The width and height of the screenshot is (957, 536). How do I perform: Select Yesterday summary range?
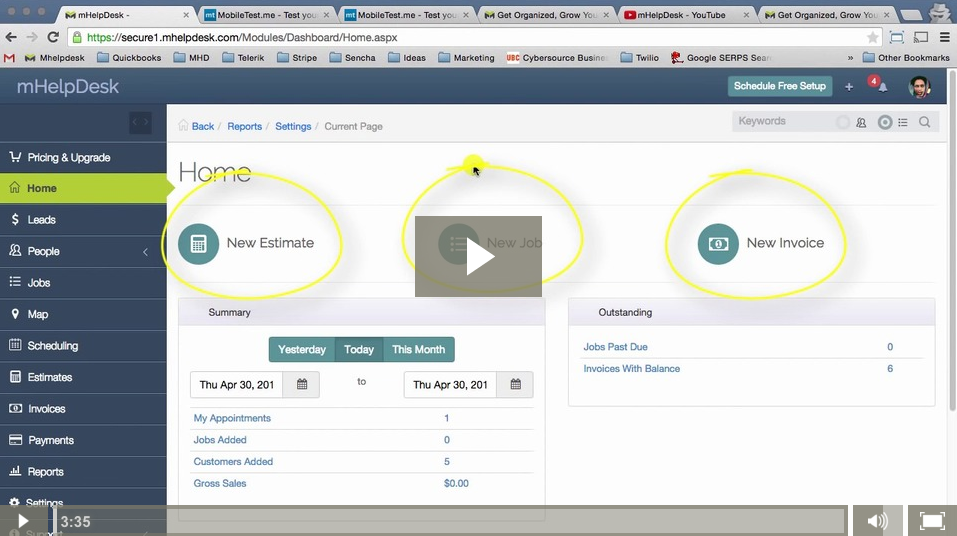point(302,350)
